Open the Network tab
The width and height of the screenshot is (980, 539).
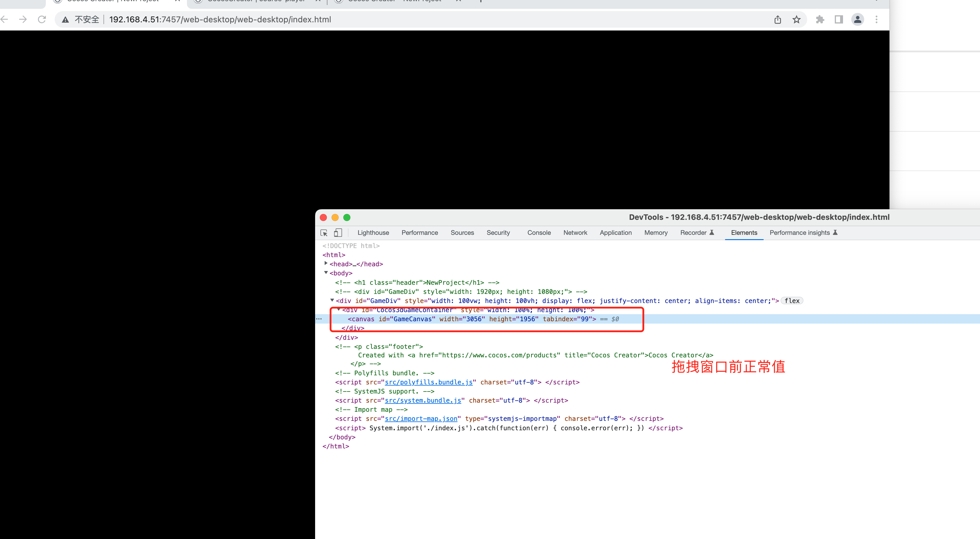point(575,233)
